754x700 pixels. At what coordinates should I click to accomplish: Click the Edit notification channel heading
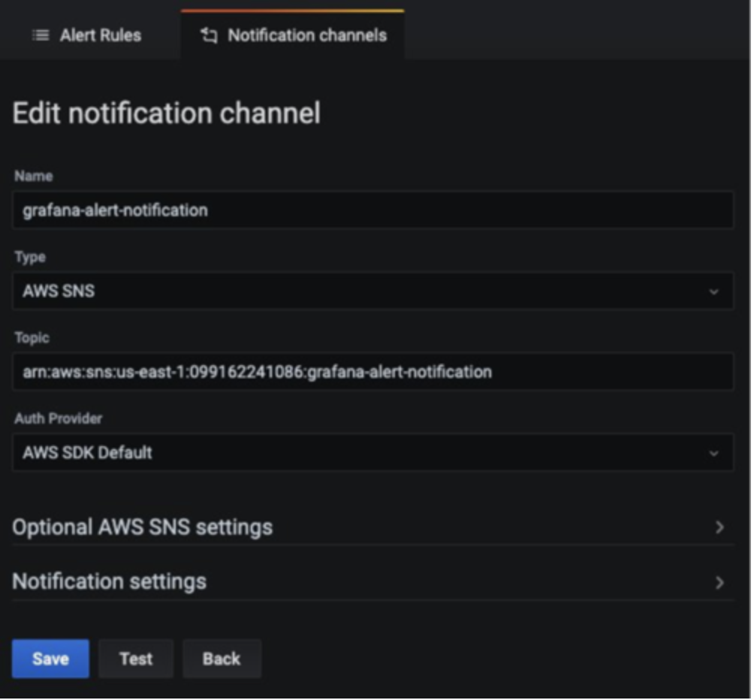tap(167, 113)
